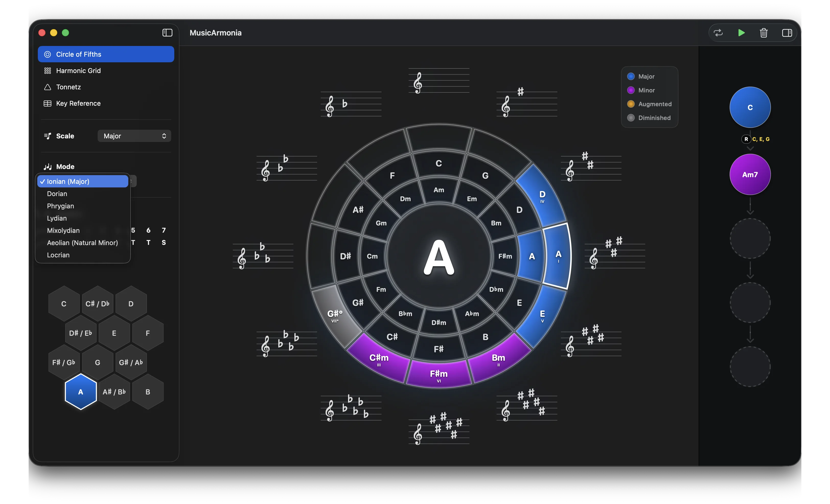Select the E hexagon key

coord(114,333)
